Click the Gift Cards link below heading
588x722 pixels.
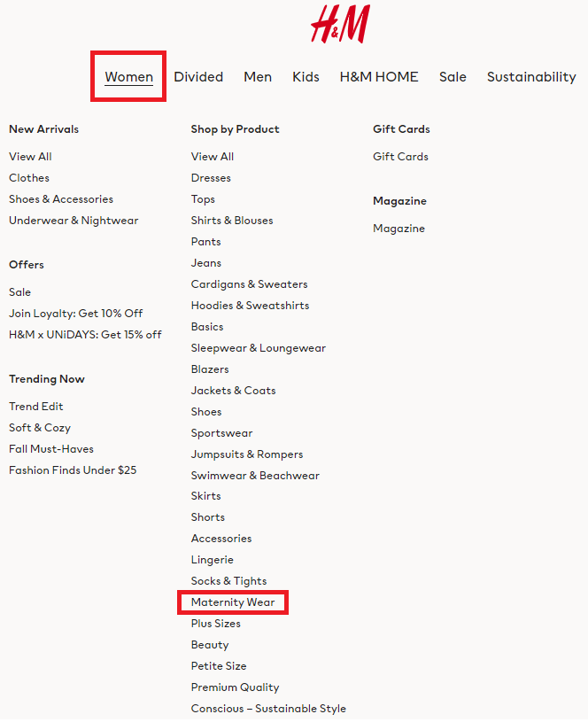(x=400, y=157)
